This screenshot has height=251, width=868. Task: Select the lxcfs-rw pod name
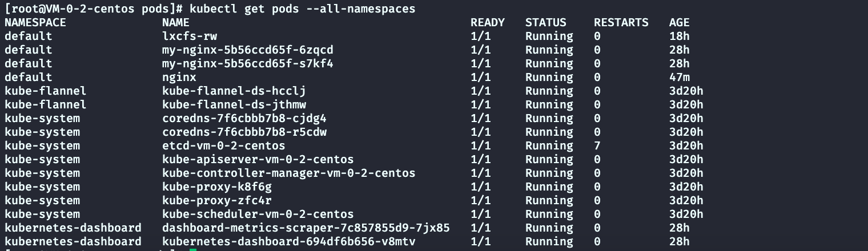coord(189,37)
